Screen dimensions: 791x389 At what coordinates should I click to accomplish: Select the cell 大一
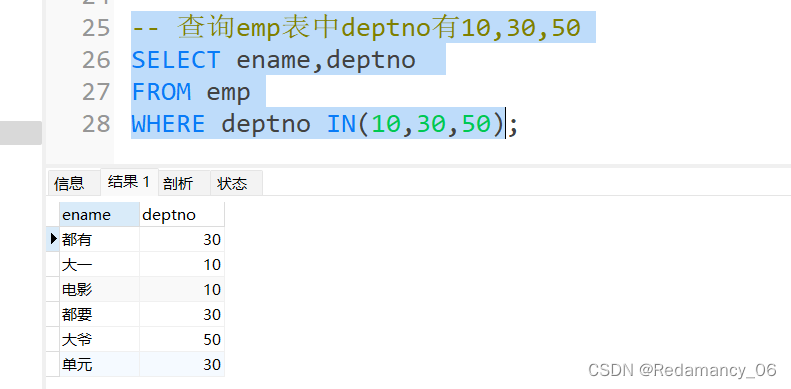pos(99,264)
